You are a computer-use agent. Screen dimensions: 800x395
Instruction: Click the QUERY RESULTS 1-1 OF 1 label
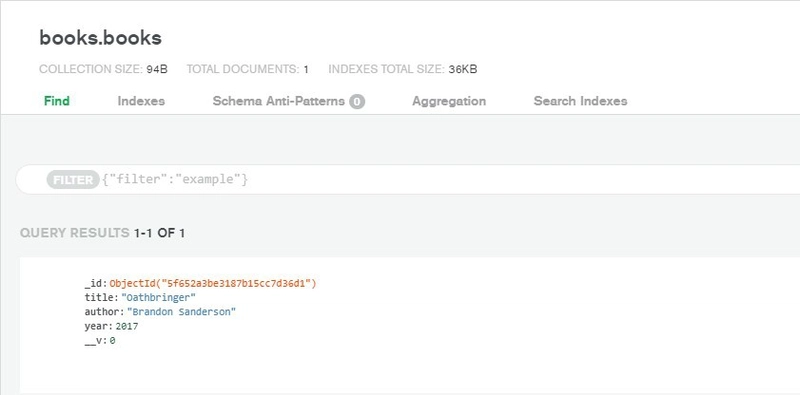coord(103,233)
